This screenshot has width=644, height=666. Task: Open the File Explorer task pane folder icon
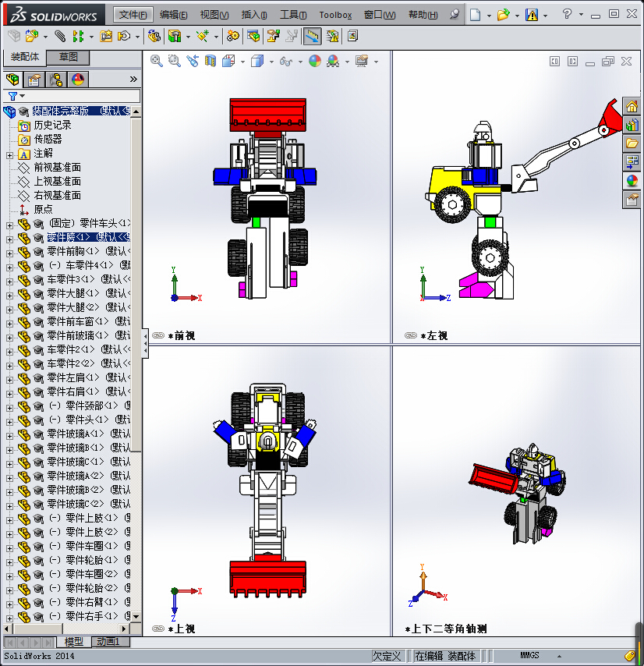point(632,143)
